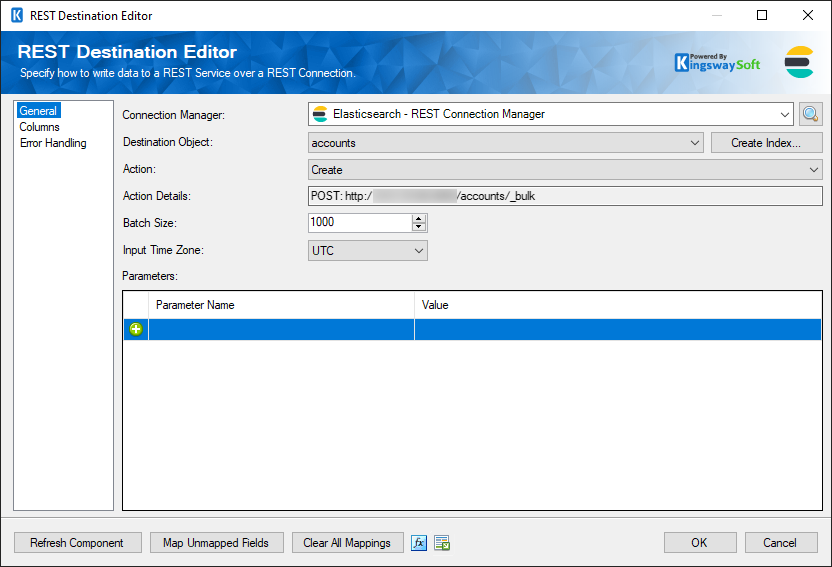
Task: Click the Connection Manager: label
Action: tap(174, 115)
